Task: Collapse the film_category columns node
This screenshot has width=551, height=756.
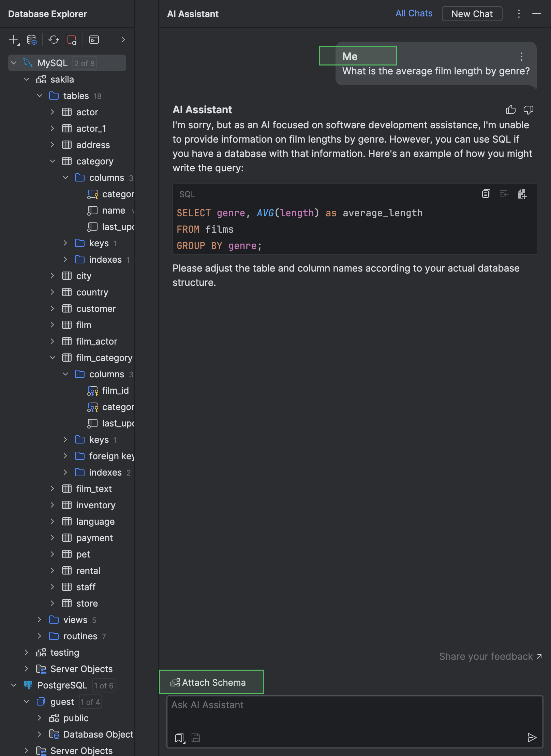Action: pyautogui.click(x=65, y=374)
